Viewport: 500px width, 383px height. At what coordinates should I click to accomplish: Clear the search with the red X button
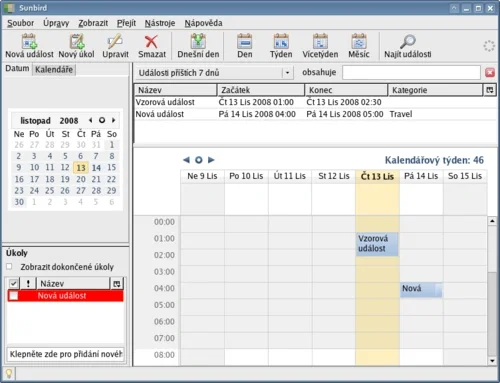coord(490,72)
